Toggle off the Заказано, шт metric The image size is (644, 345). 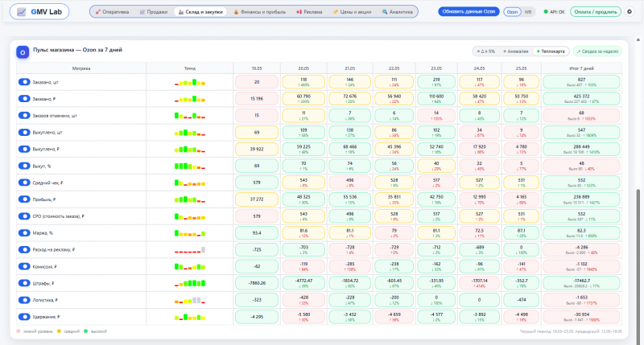[x=24, y=82]
